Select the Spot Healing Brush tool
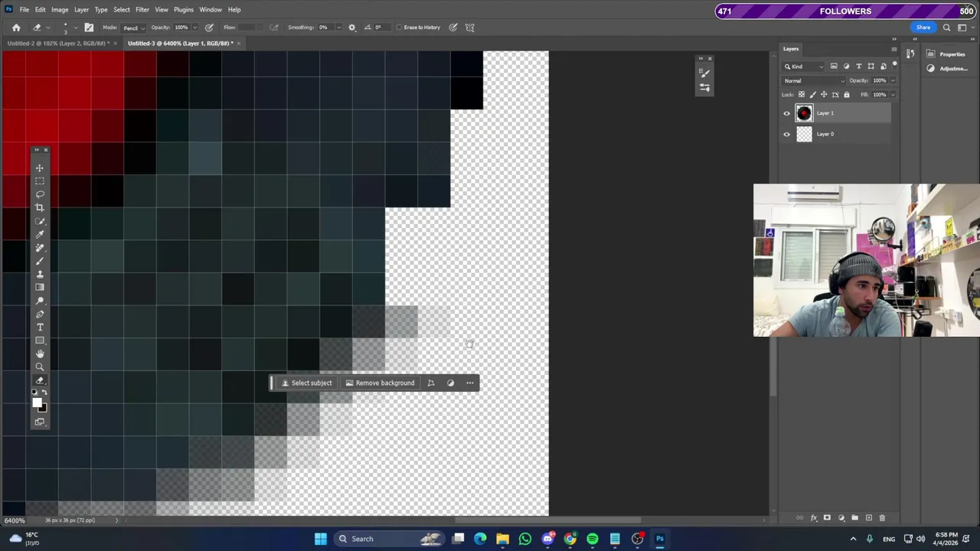The width and height of the screenshot is (980, 551). (40, 247)
